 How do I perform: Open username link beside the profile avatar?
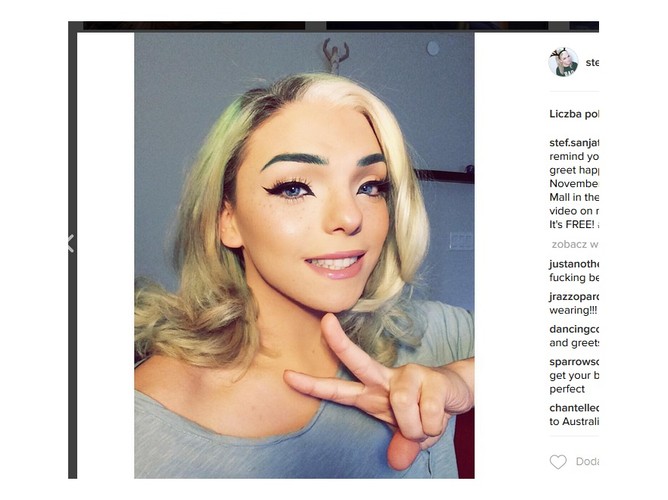coord(592,63)
